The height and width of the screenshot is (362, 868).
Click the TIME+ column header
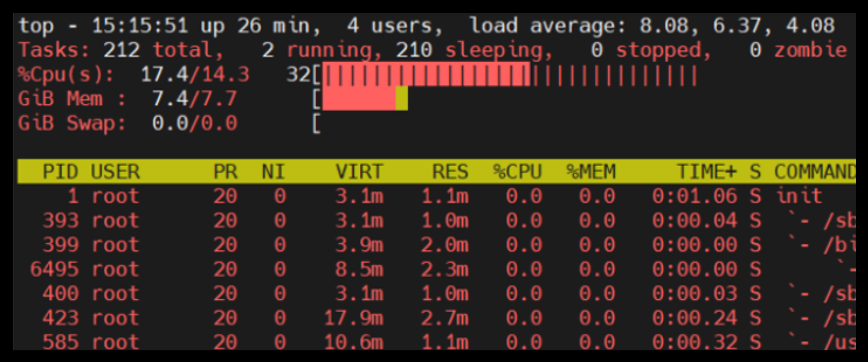click(706, 172)
